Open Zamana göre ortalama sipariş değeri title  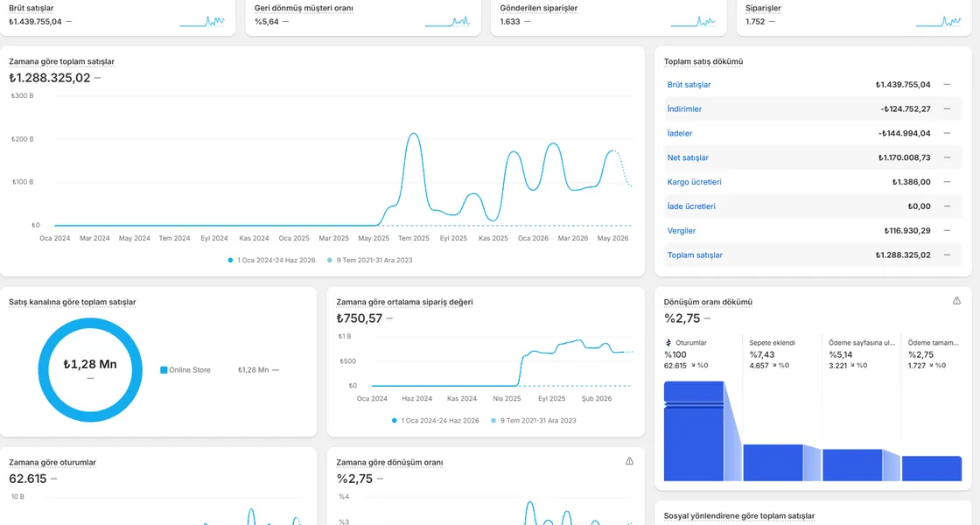pyautogui.click(x=404, y=302)
